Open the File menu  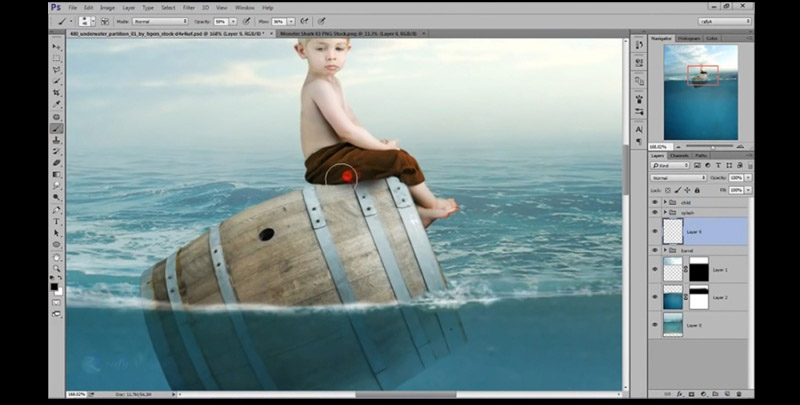[x=72, y=8]
